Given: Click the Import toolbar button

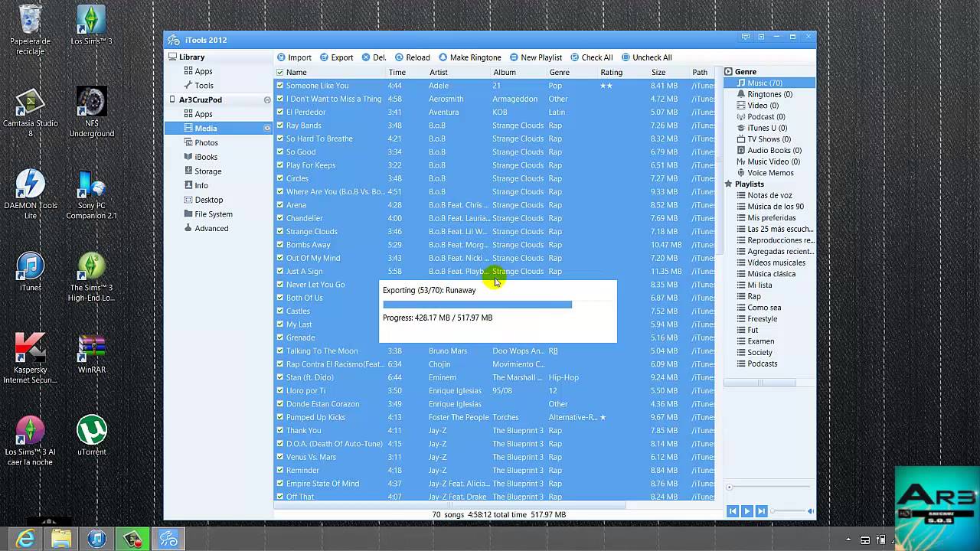Looking at the screenshot, I should (x=294, y=57).
